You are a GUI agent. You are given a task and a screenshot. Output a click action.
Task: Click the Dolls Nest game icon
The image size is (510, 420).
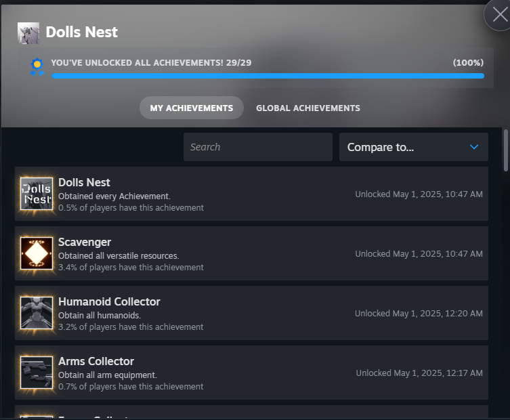tap(28, 33)
